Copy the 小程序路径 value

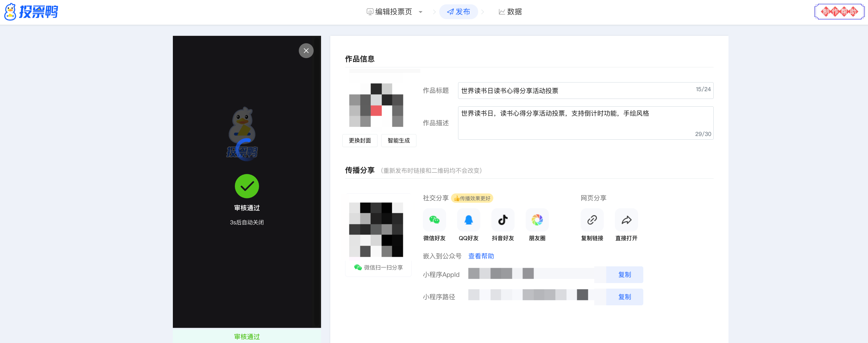pos(624,297)
